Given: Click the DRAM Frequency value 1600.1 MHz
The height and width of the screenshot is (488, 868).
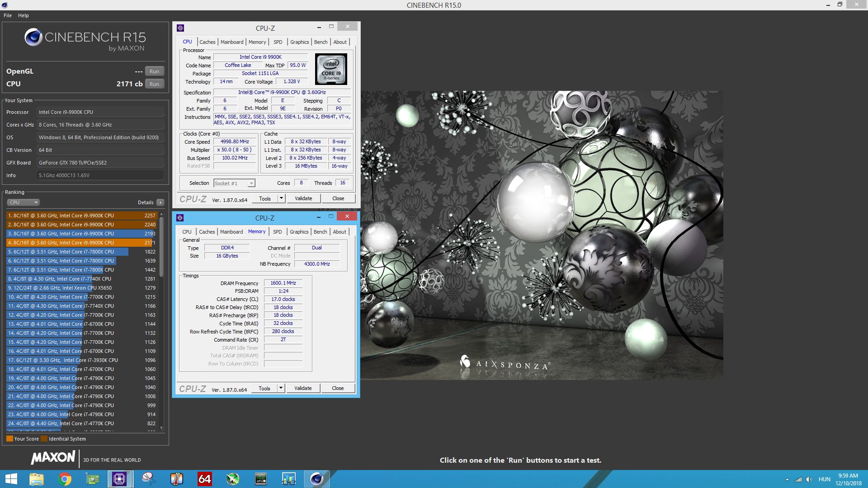Looking at the screenshot, I should pos(283,283).
